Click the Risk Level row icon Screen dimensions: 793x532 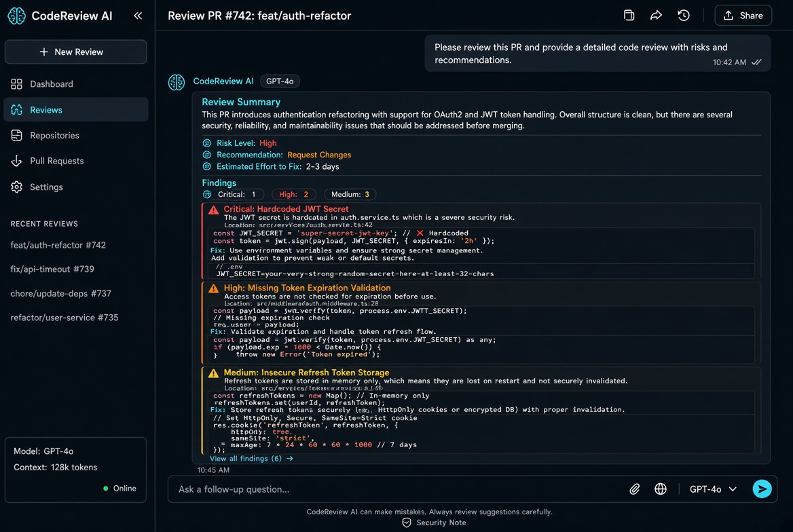coord(206,143)
